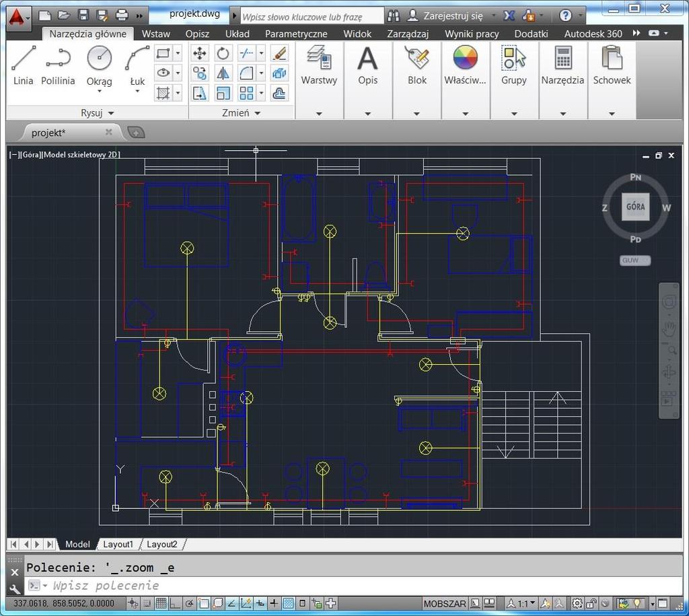Activate the Fillet tool
This screenshot has width=689, height=616.
[246, 73]
